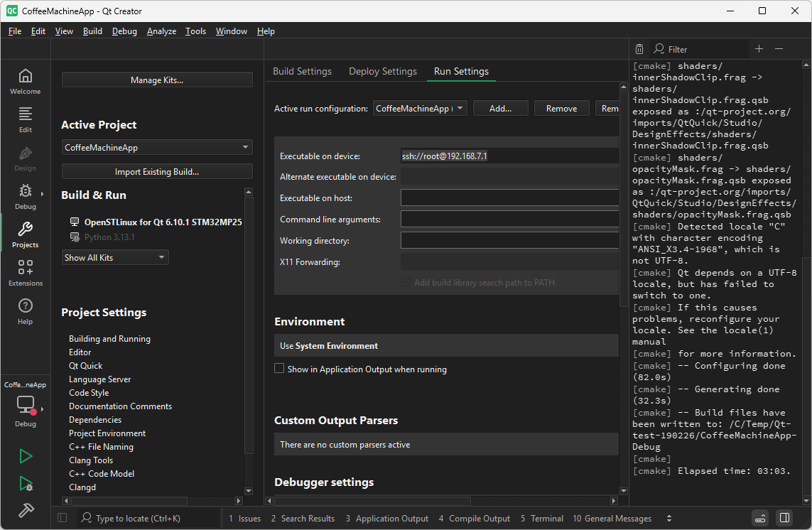Open the Show All Kits dropdown

pos(115,257)
